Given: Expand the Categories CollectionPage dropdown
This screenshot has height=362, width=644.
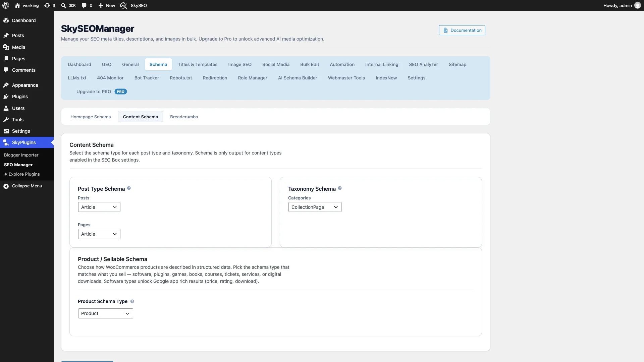Looking at the screenshot, I should pos(315,207).
